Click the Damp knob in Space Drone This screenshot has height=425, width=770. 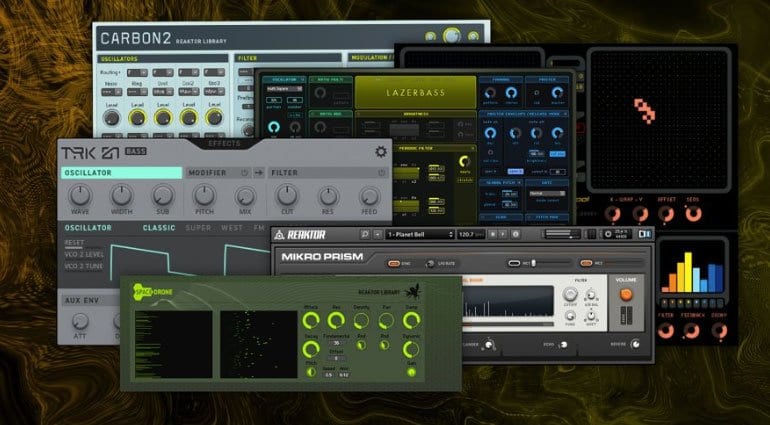411,320
